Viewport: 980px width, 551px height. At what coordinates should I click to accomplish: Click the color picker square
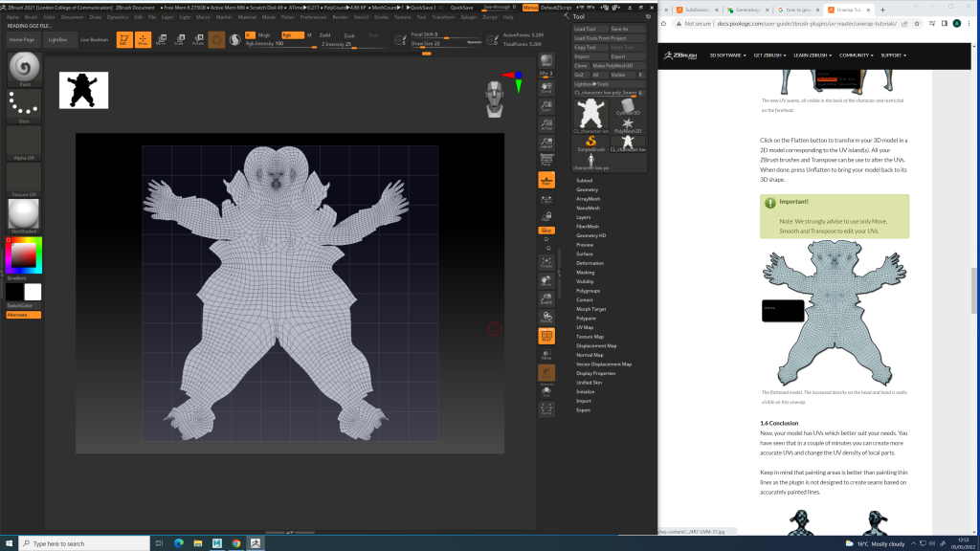tap(24, 255)
